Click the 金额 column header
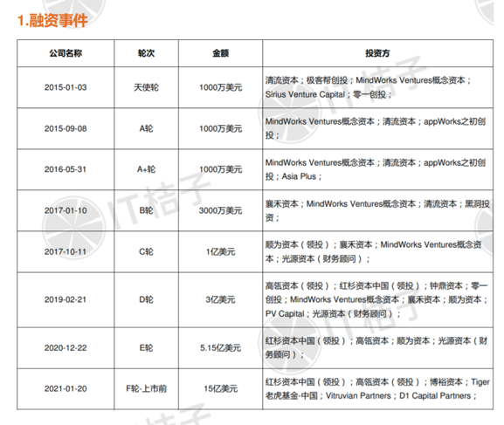This screenshot has width=504, height=425. [x=220, y=53]
